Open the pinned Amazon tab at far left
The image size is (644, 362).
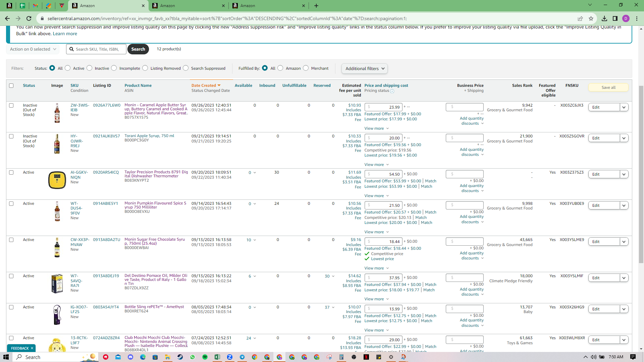(9, 5)
